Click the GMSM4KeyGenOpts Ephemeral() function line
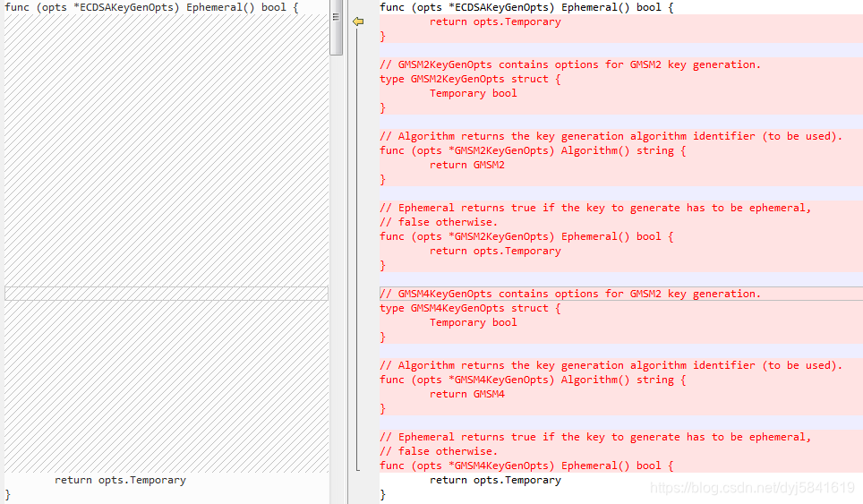 (x=526, y=465)
